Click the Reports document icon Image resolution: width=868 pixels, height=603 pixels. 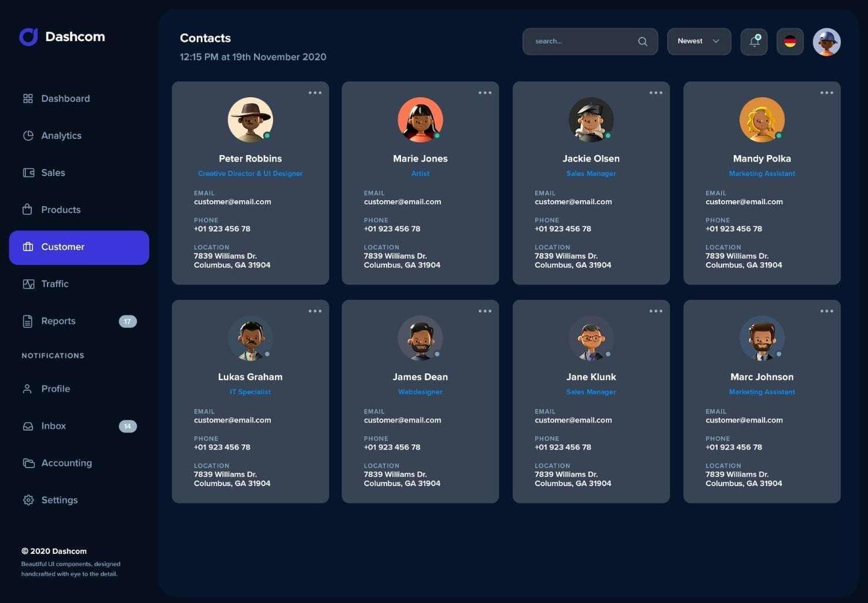[x=27, y=321]
